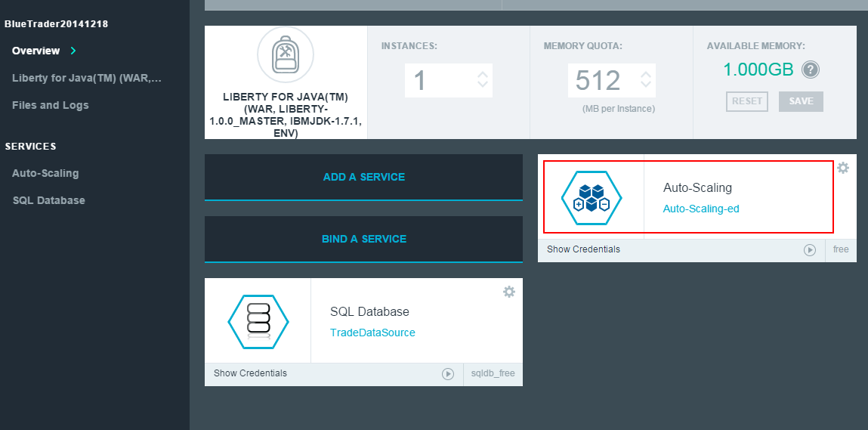Click the Available Memory help question mark
The width and height of the screenshot is (868, 430).
(x=811, y=70)
